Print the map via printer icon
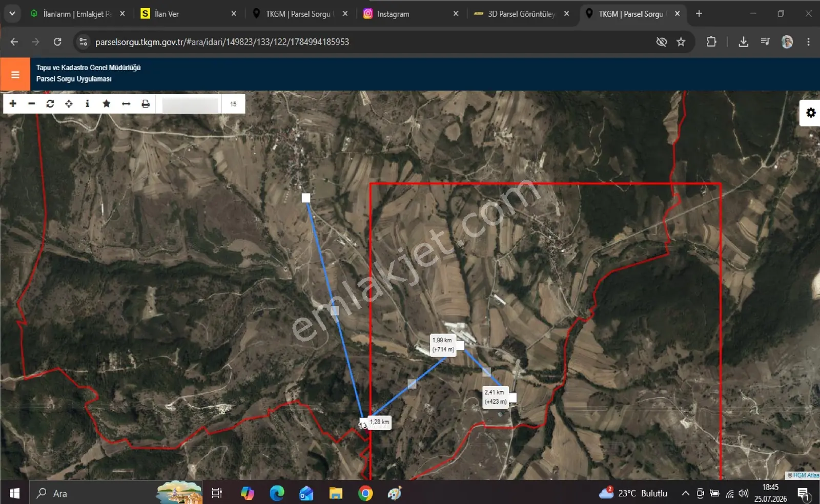 [x=146, y=104]
